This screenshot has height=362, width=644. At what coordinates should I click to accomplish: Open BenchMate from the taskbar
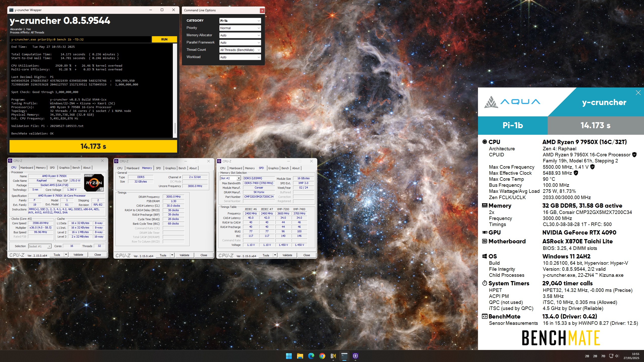(x=333, y=356)
